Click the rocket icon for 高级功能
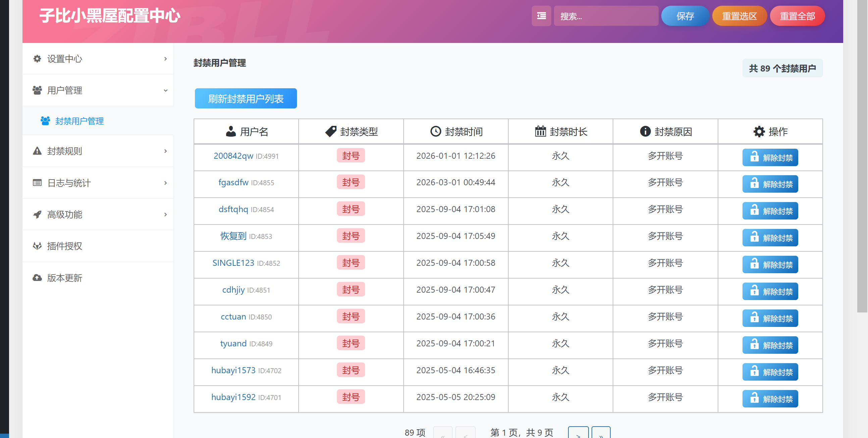Image resolution: width=868 pixels, height=438 pixels. click(37, 214)
